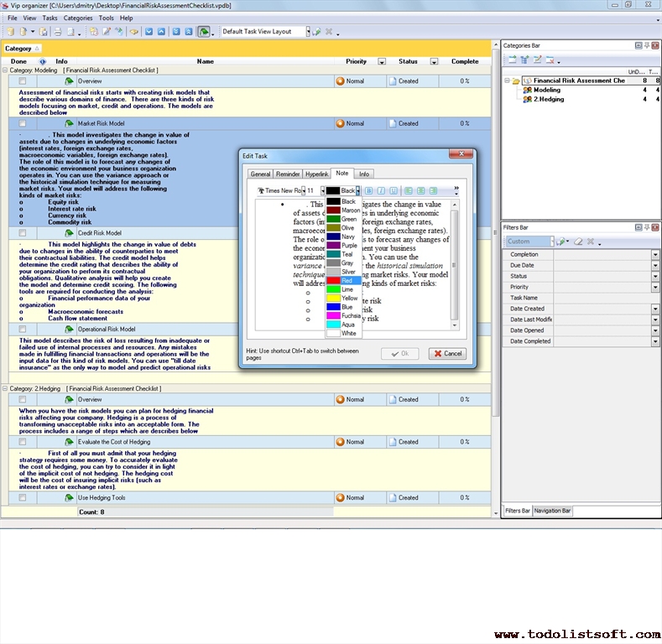Screen dimensions: 662x644
Task: Click the Bold button in note toolbar
Action: 369,191
